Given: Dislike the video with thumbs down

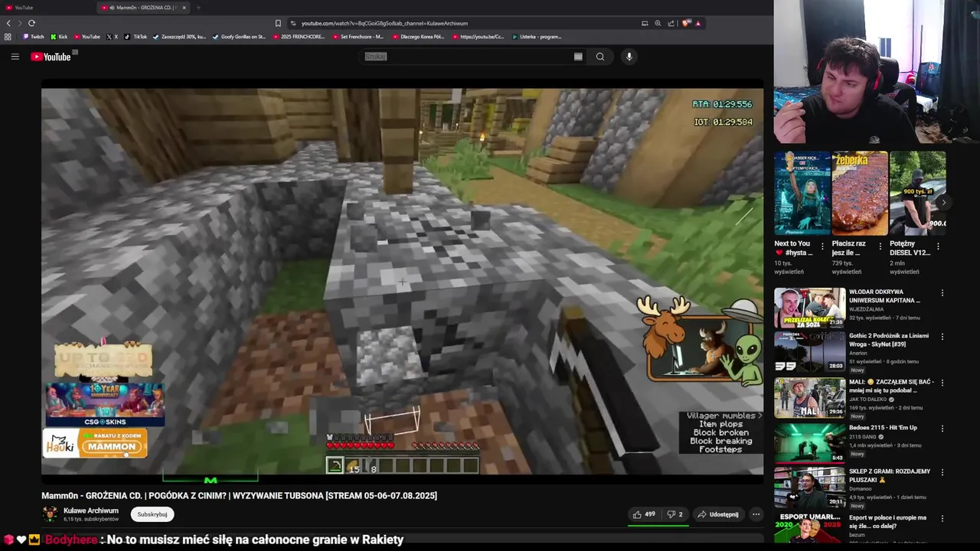Looking at the screenshot, I should 675,514.
